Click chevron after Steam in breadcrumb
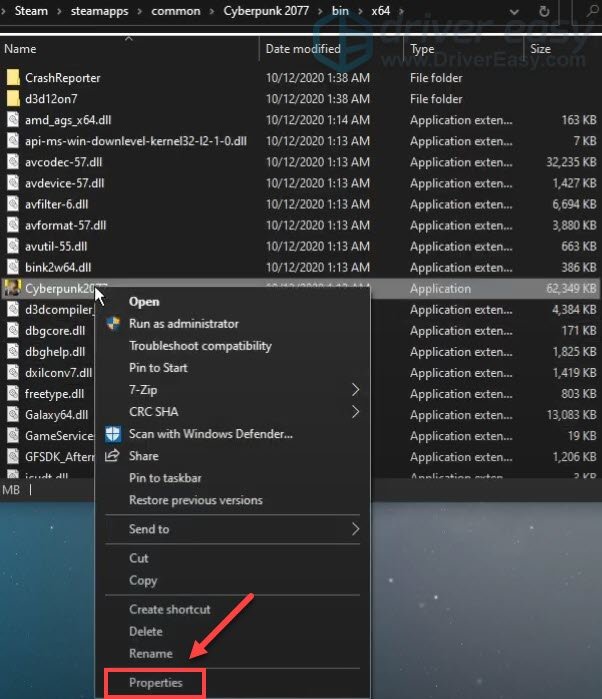 point(59,11)
